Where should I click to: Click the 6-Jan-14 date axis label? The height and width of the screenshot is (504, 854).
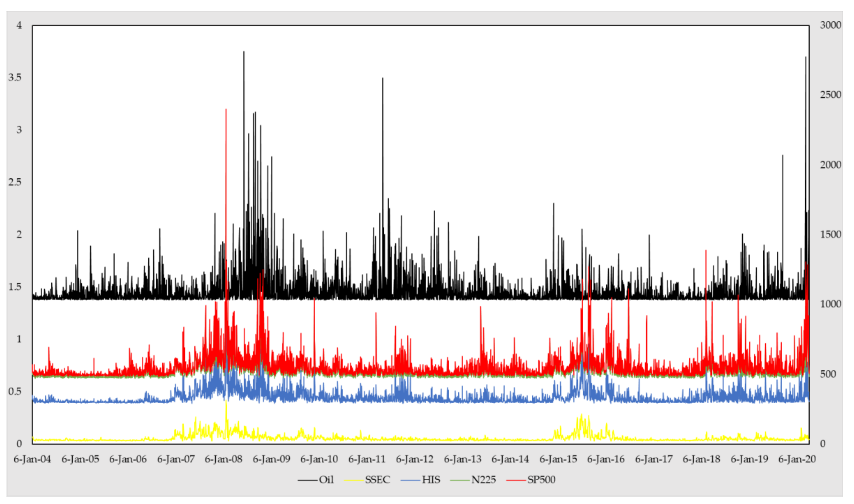(x=510, y=459)
